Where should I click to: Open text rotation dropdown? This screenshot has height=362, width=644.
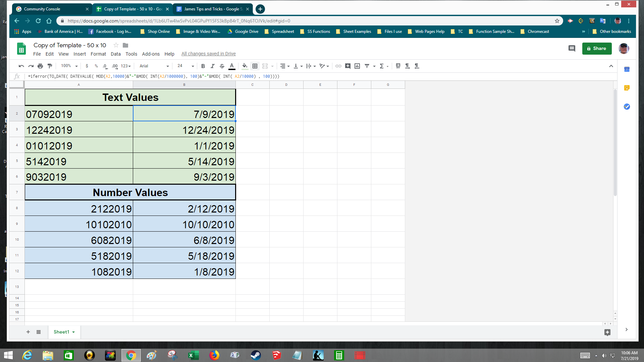point(324,66)
